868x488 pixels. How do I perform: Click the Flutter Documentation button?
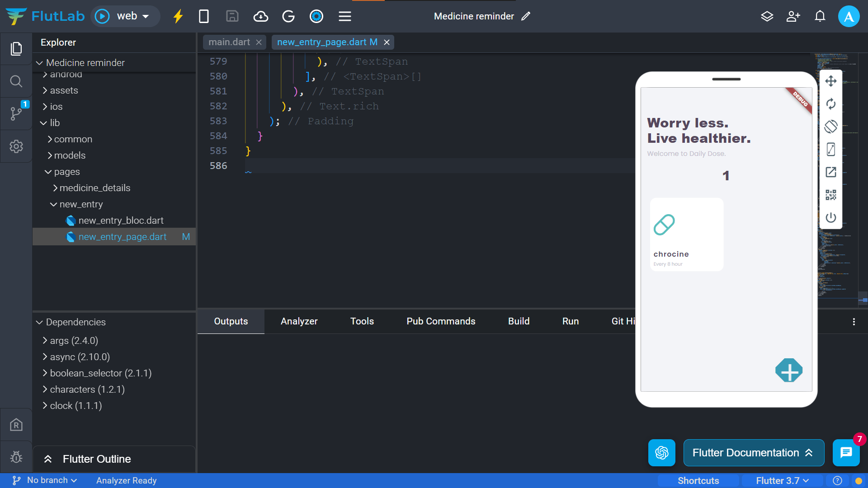[753, 452]
